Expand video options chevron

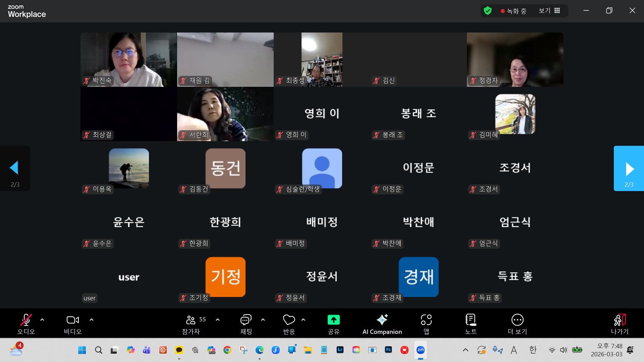(92, 320)
